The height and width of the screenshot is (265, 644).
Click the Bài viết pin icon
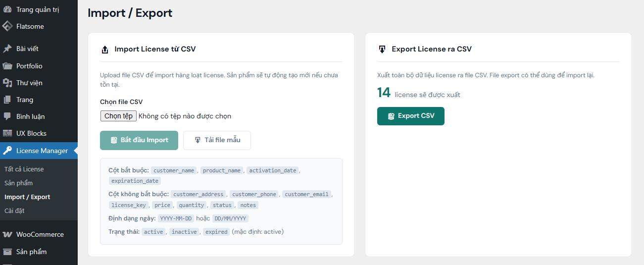[x=7, y=49]
